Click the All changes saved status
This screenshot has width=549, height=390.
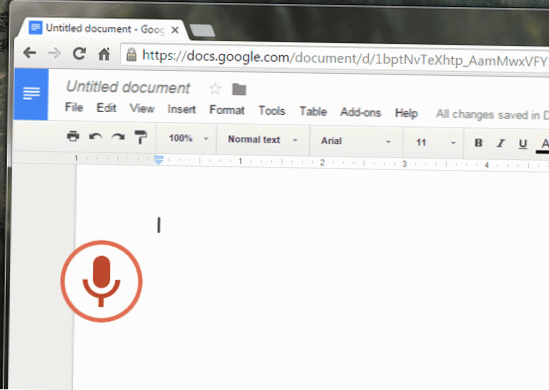tap(492, 114)
